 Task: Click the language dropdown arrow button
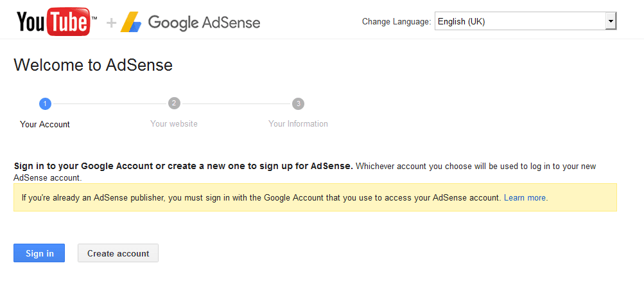tap(611, 21)
